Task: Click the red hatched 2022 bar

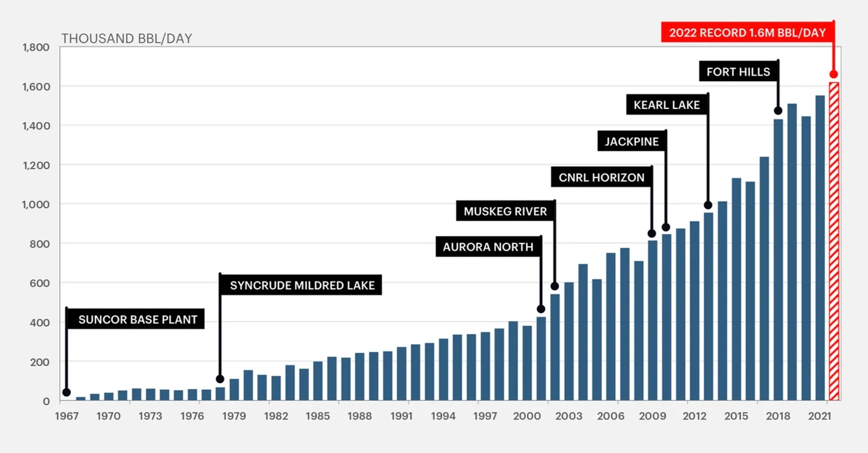Action: click(x=833, y=241)
